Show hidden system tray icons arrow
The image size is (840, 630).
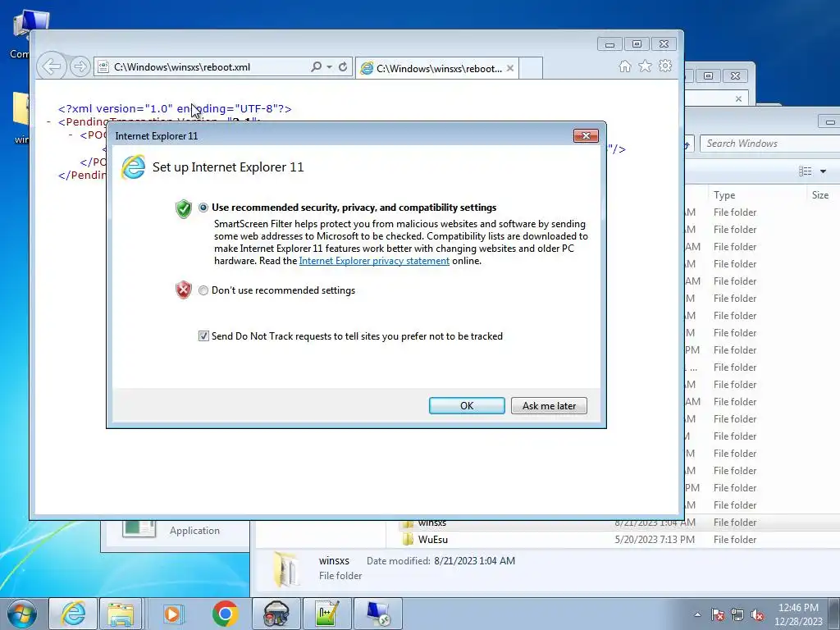click(697, 614)
